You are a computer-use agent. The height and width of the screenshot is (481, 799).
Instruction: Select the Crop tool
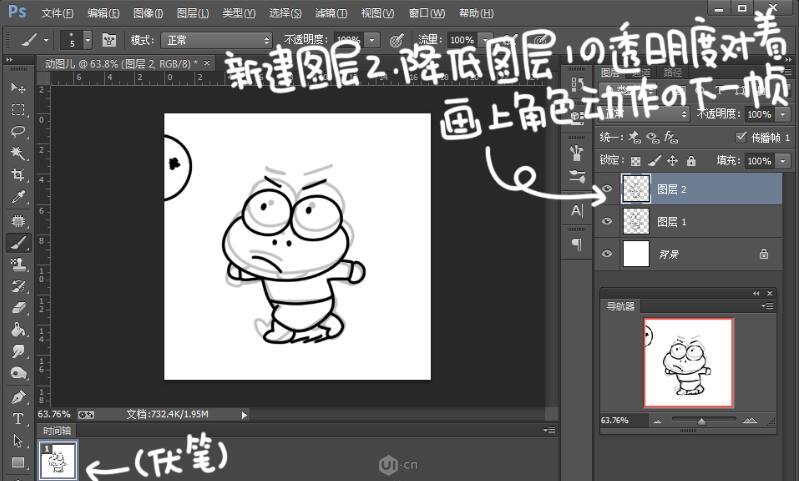pyautogui.click(x=18, y=175)
